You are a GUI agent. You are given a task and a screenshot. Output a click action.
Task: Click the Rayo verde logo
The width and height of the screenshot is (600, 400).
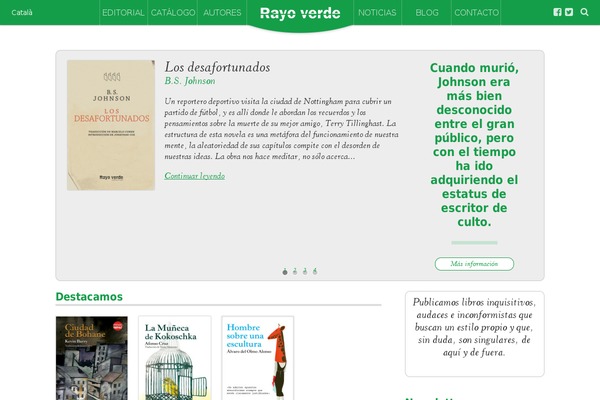(300, 13)
